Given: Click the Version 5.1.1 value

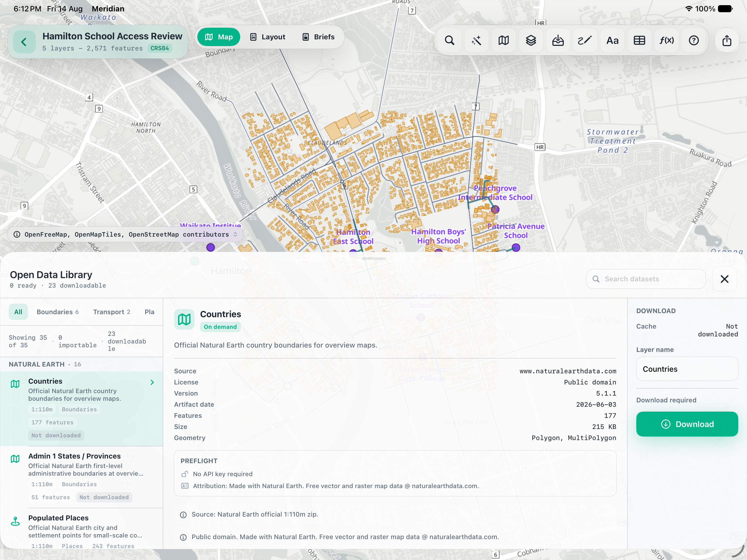Looking at the screenshot, I should (606, 393).
